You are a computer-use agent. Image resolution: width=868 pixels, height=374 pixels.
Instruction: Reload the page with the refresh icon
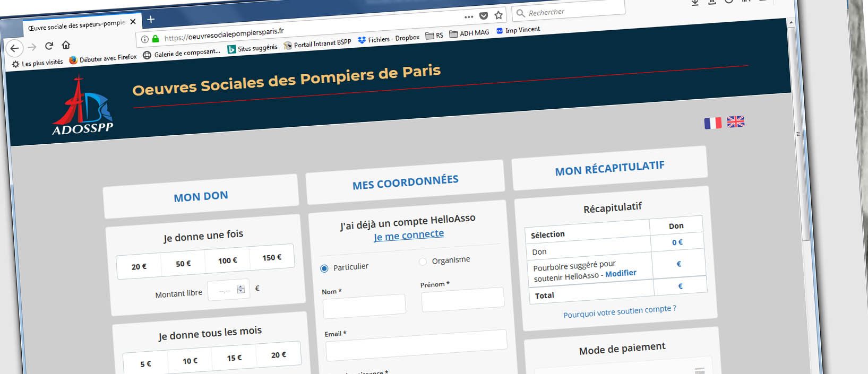coord(49,46)
